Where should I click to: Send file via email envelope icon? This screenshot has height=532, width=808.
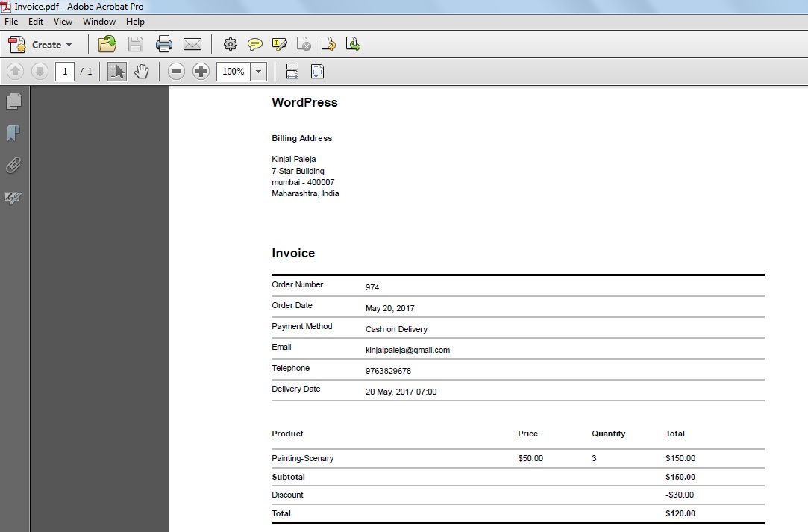click(x=192, y=44)
